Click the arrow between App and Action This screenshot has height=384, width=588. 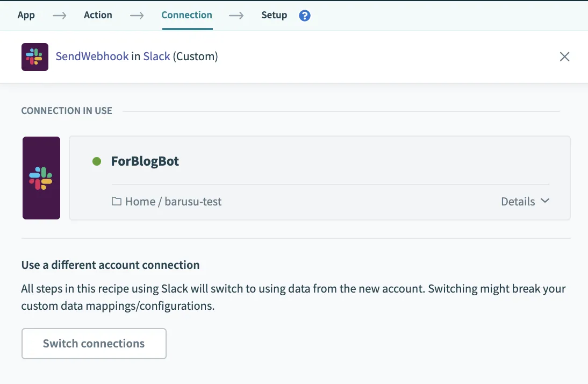pos(59,16)
